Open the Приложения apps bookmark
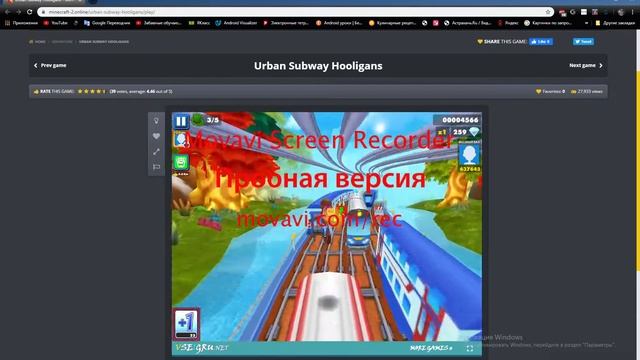This screenshot has width=640, height=360. (21, 23)
